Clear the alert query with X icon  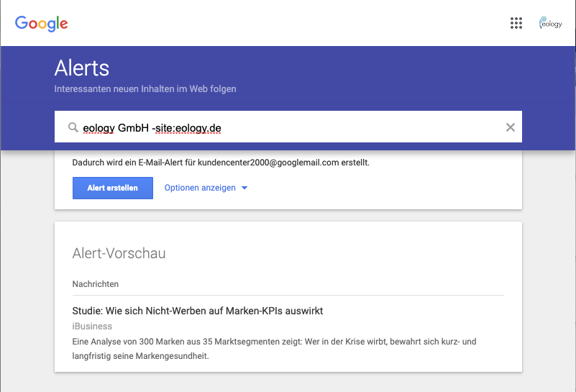tap(511, 127)
